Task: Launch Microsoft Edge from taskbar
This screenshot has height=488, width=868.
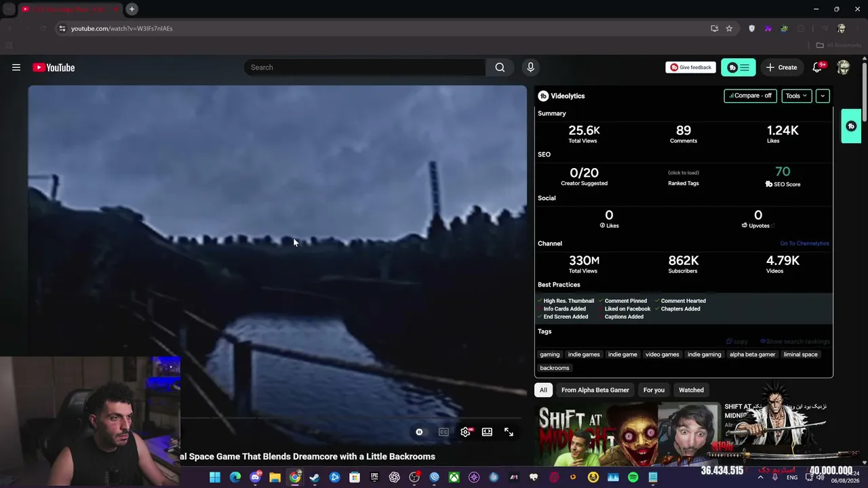Action: (235, 477)
